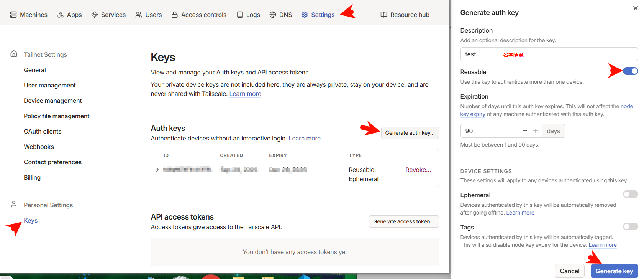Select Device management in sidebar

[x=53, y=101]
